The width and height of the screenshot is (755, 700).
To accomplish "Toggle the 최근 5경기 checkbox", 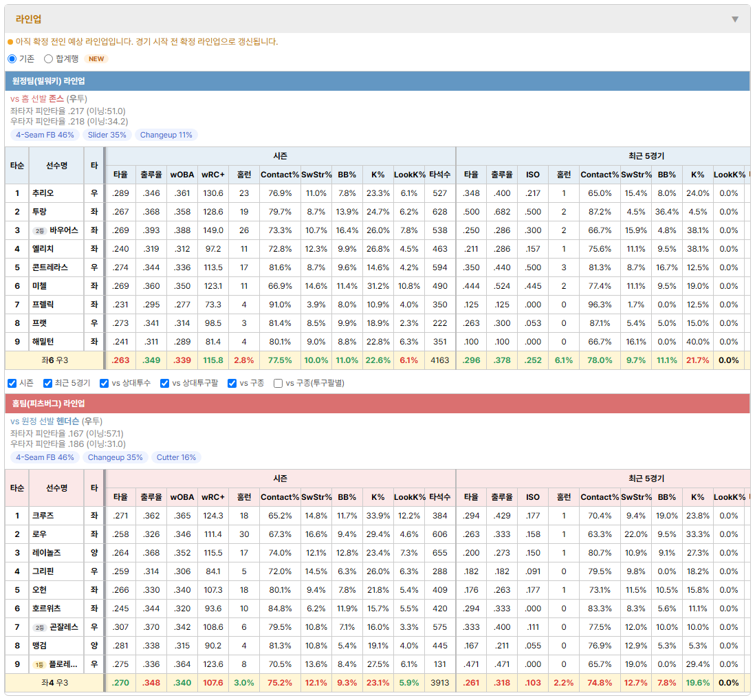I will tap(47, 383).
